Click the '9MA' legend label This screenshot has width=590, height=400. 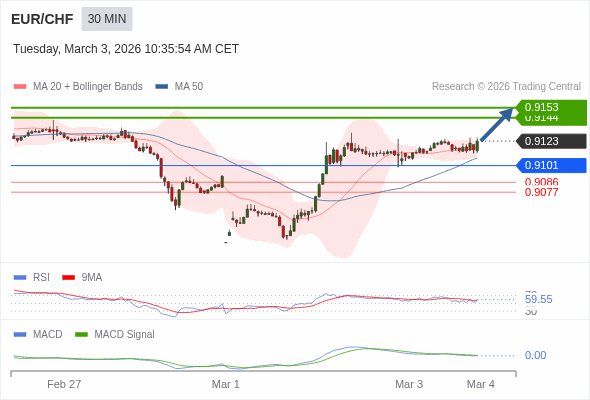tap(92, 278)
